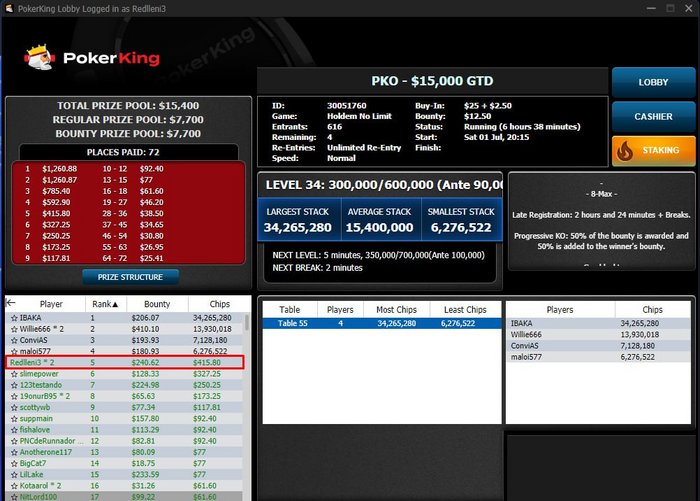The image size is (700, 501).
Task: Click the PokerKing icon in title bar
Action: coord(9,8)
